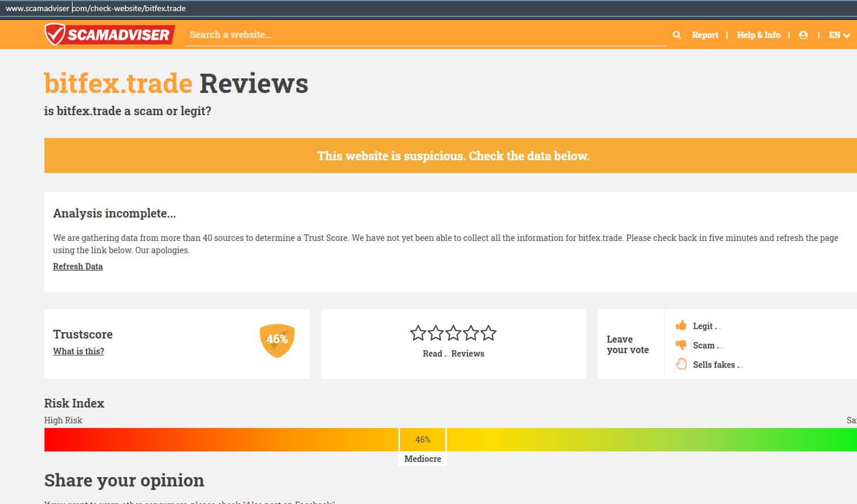Click the 46% marker on Risk Index bar
Image resolution: width=857 pixels, height=504 pixels.
coord(423,440)
